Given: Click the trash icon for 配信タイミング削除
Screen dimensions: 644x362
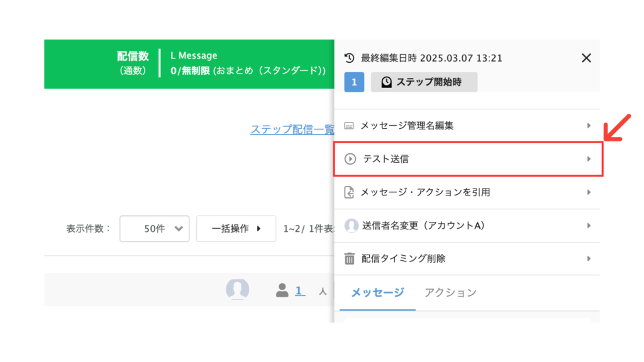Looking at the screenshot, I should 349,258.
